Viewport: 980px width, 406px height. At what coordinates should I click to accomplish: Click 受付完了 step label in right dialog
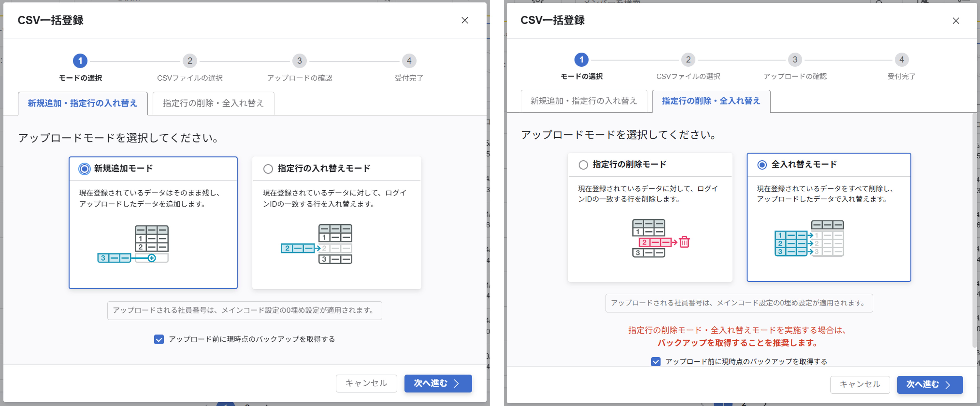(902, 77)
